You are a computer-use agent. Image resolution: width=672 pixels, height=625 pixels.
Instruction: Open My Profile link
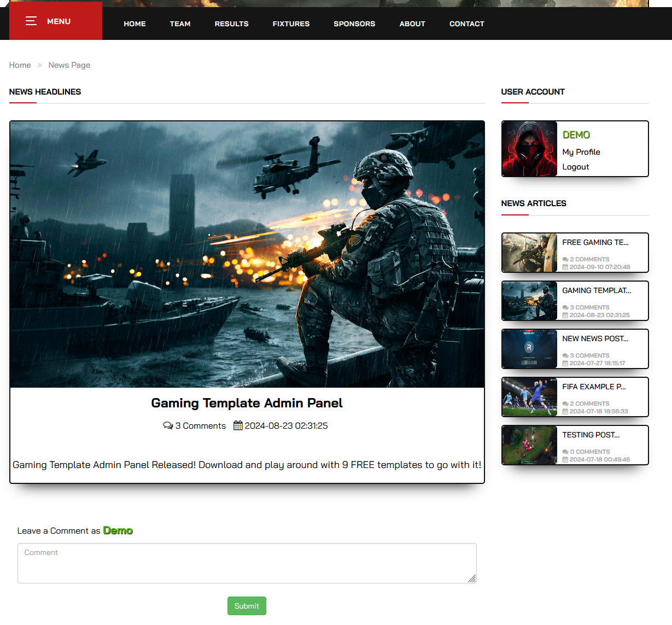pos(581,152)
